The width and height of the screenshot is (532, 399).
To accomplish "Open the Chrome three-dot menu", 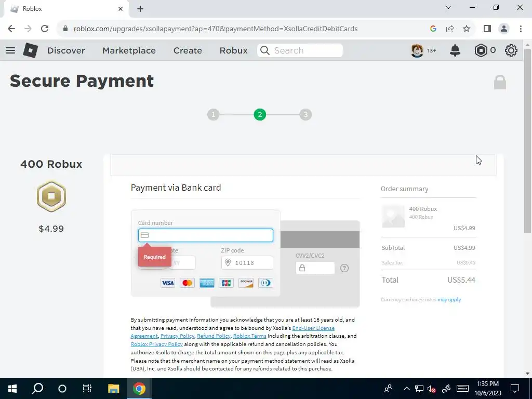I will tap(521, 29).
